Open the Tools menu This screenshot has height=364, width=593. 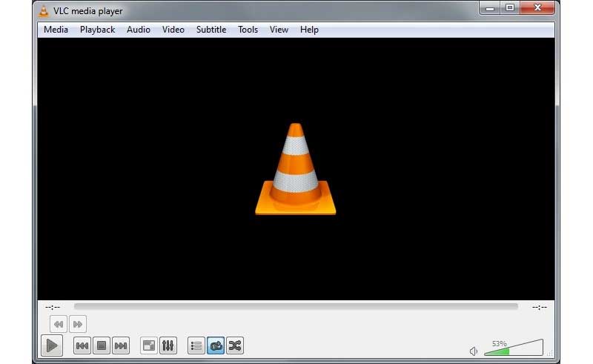pyautogui.click(x=248, y=30)
